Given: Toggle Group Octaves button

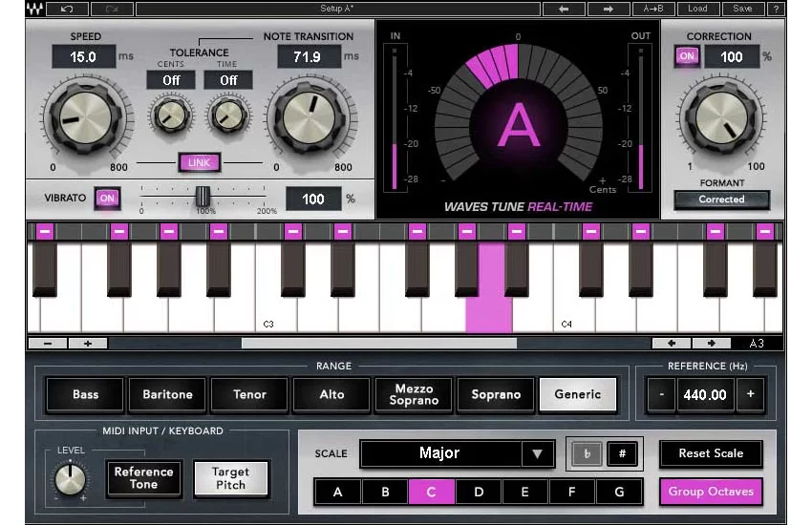Looking at the screenshot, I should click(x=711, y=492).
